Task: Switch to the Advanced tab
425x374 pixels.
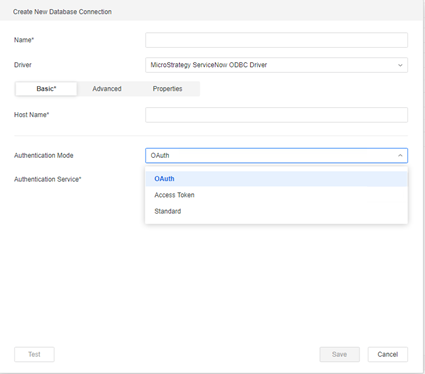Action: click(107, 89)
